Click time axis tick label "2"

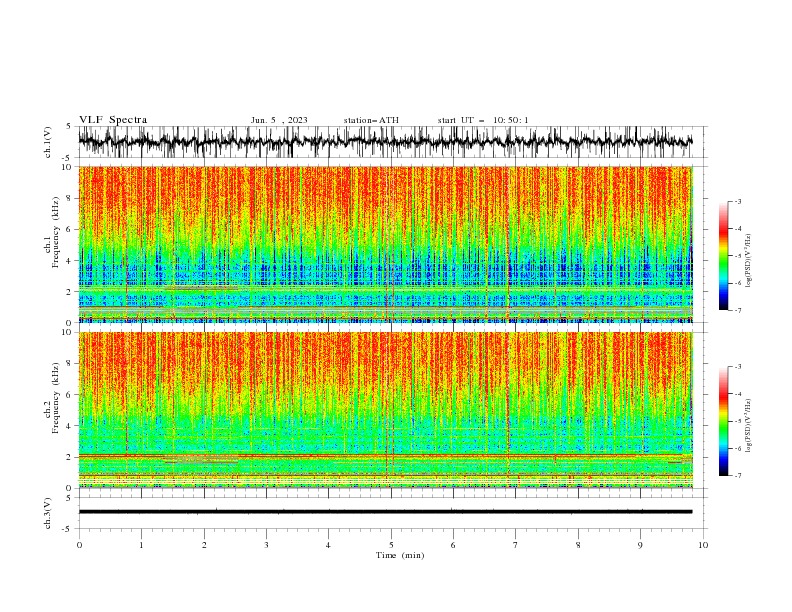pyautogui.click(x=204, y=545)
